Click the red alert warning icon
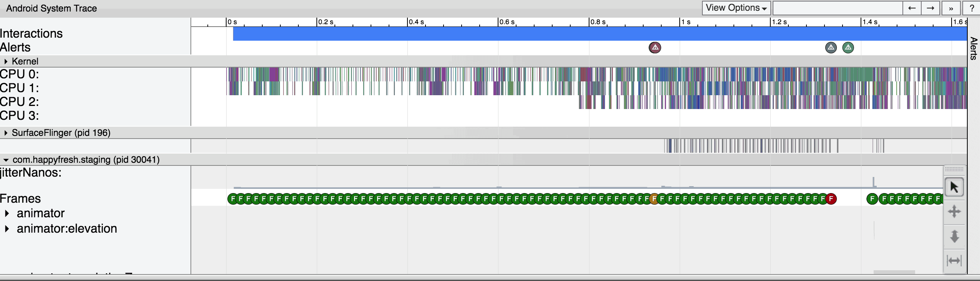980x281 pixels. click(655, 48)
